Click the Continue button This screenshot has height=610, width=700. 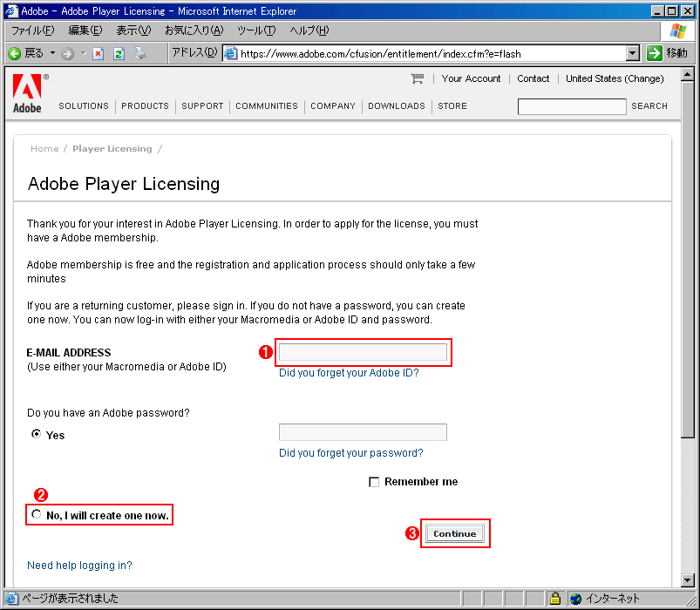coord(454,533)
